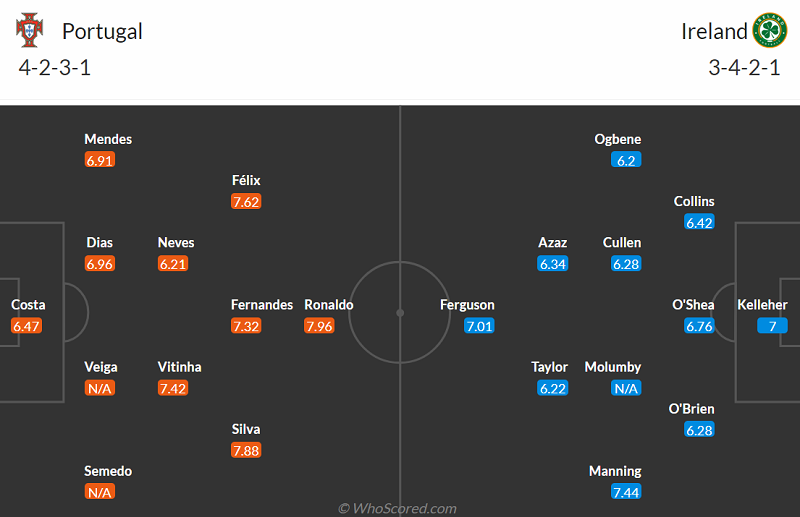Click the Portugal team crest icon
The height and width of the screenshot is (517, 800).
(31, 30)
